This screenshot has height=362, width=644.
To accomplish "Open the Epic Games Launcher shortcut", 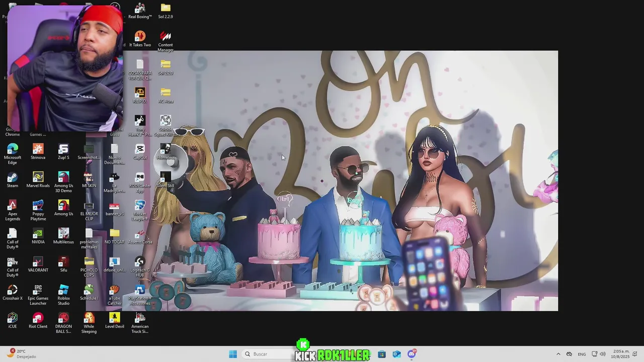I will coord(38,294).
